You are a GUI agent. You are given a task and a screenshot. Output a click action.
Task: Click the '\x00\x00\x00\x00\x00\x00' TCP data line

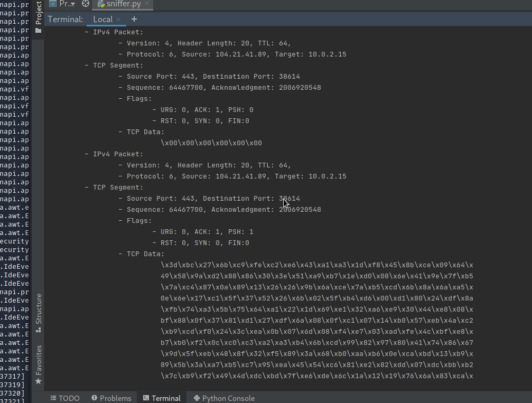click(211, 143)
